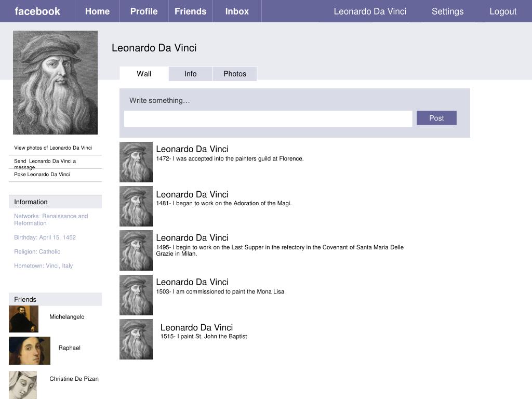Open the large Leonardo profile picture

(55, 83)
